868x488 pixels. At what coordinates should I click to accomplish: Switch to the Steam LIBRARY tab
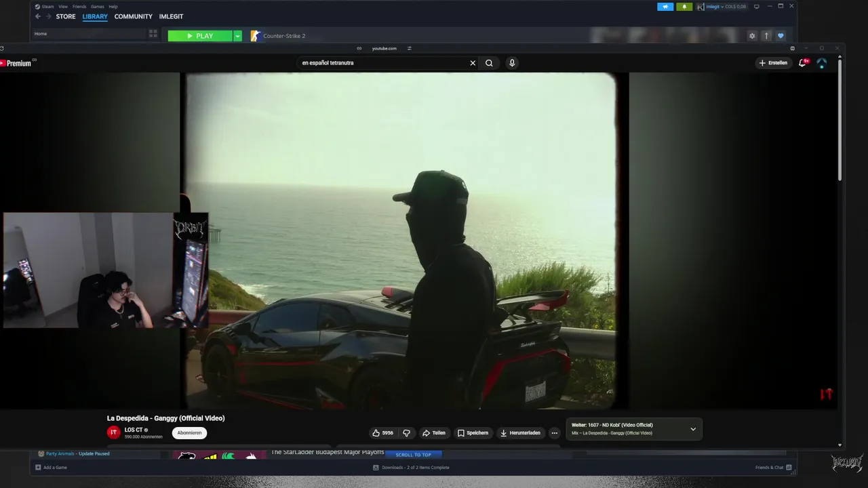click(95, 16)
